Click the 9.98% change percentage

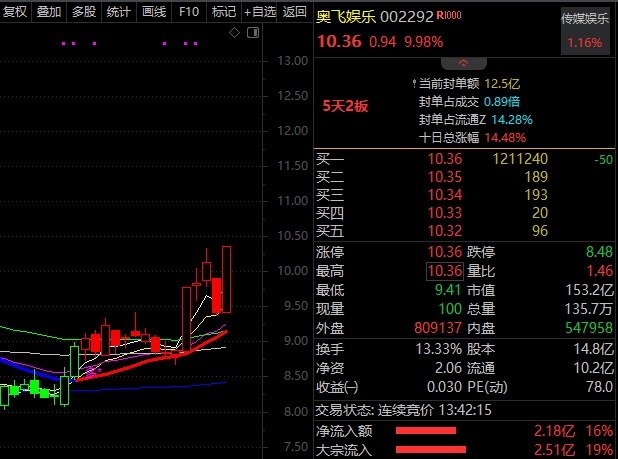coord(424,42)
